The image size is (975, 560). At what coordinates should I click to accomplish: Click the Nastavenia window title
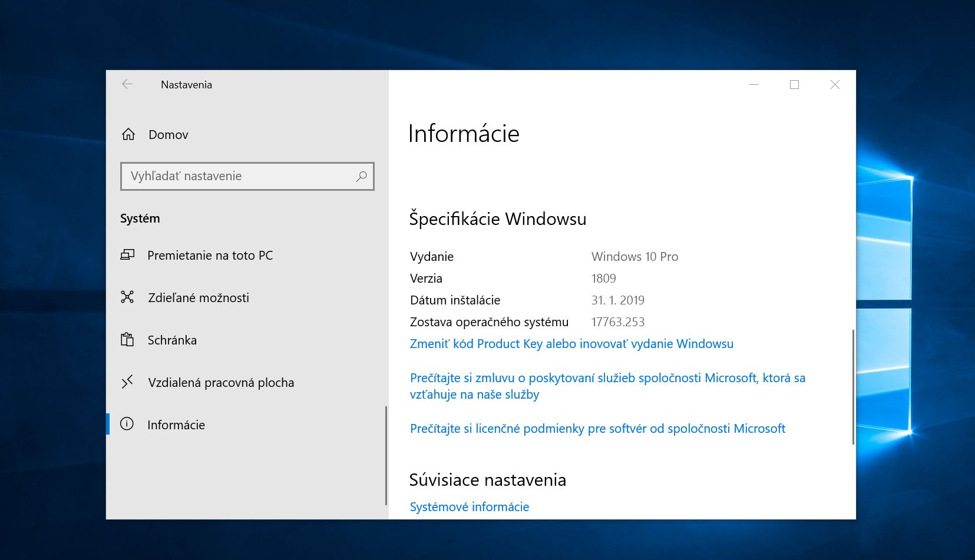(186, 85)
